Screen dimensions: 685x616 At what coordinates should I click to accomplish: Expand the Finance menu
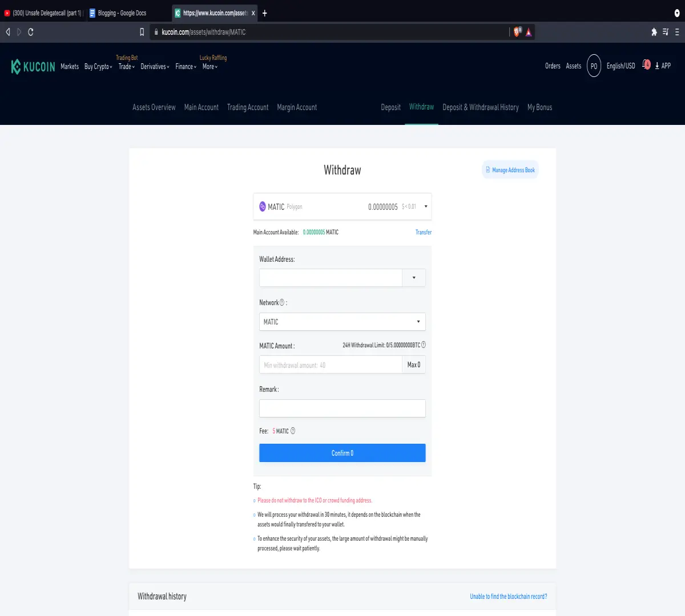click(186, 67)
